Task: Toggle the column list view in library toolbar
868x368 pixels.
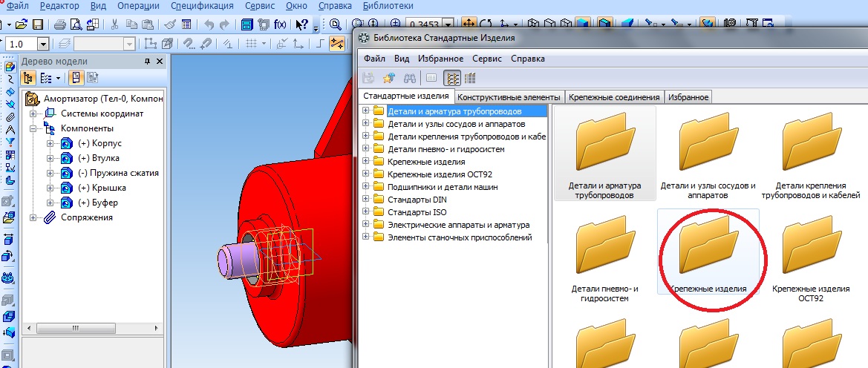Action: (470, 78)
